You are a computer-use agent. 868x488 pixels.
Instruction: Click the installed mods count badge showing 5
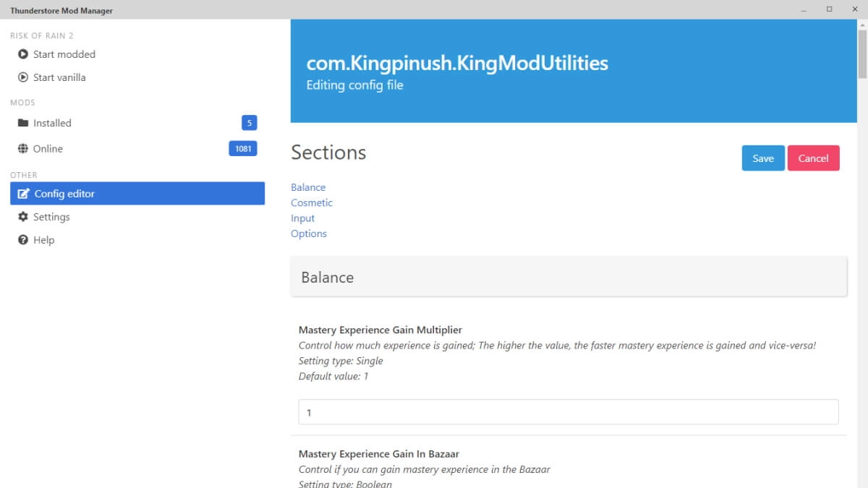pyautogui.click(x=248, y=123)
